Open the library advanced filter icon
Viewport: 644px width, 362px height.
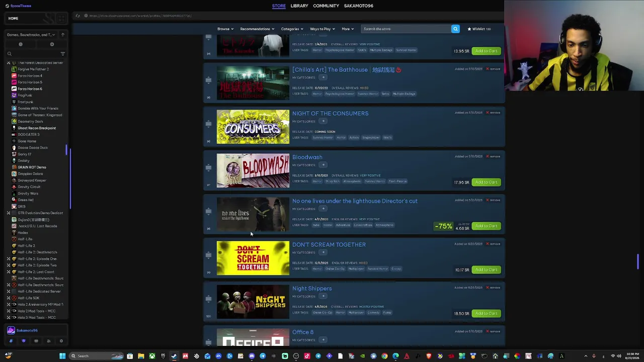(62, 54)
